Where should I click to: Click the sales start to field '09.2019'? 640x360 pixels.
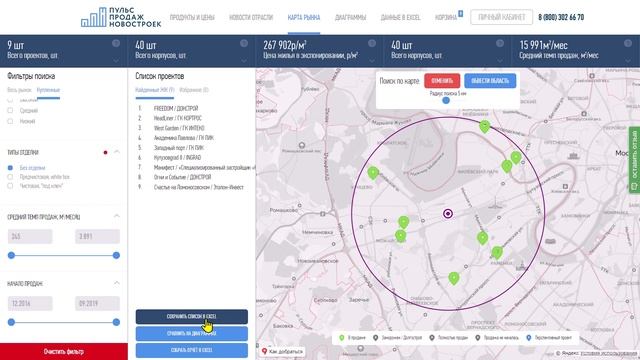(x=97, y=303)
